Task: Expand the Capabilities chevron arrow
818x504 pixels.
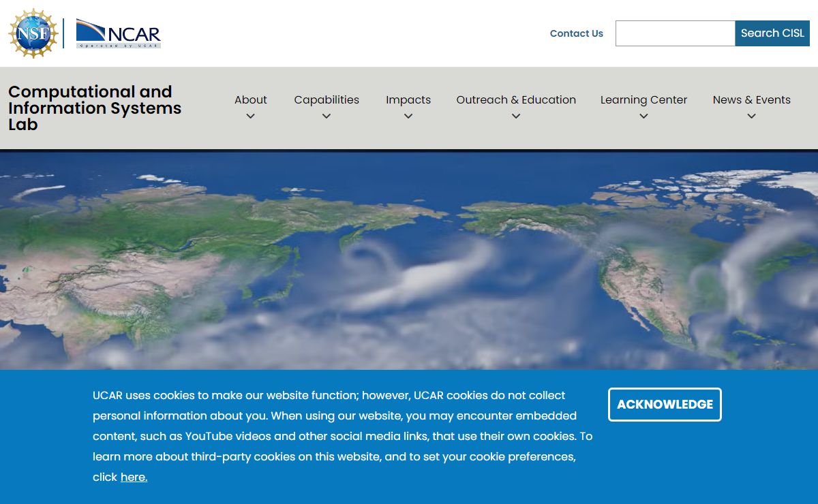Action: [327, 116]
